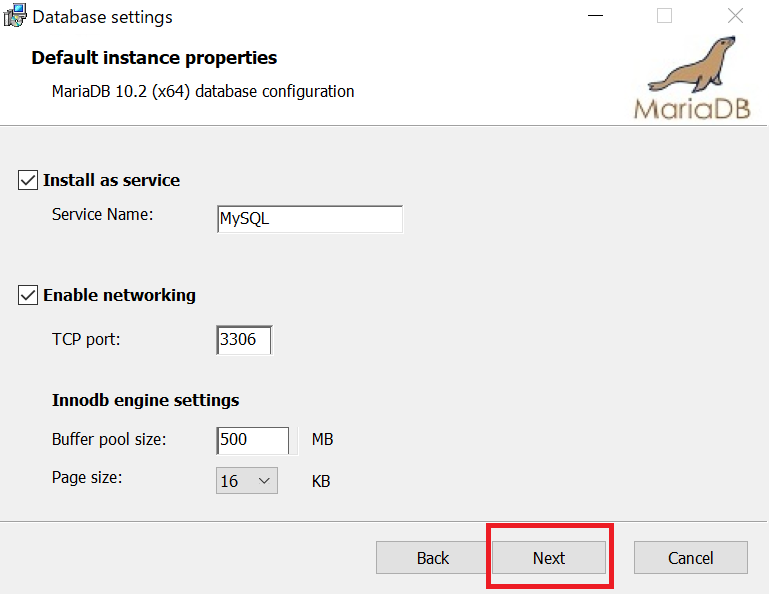Go to Next installer step

click(x=549, y=558)
